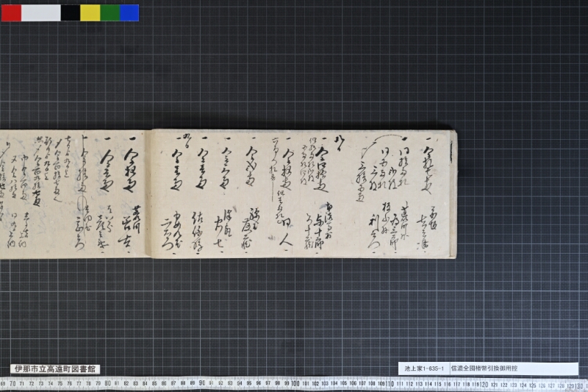Screen dimensions: 588x392
Task: Click the center fold between the manuscript pages
Action: click(x=148, y=194)
